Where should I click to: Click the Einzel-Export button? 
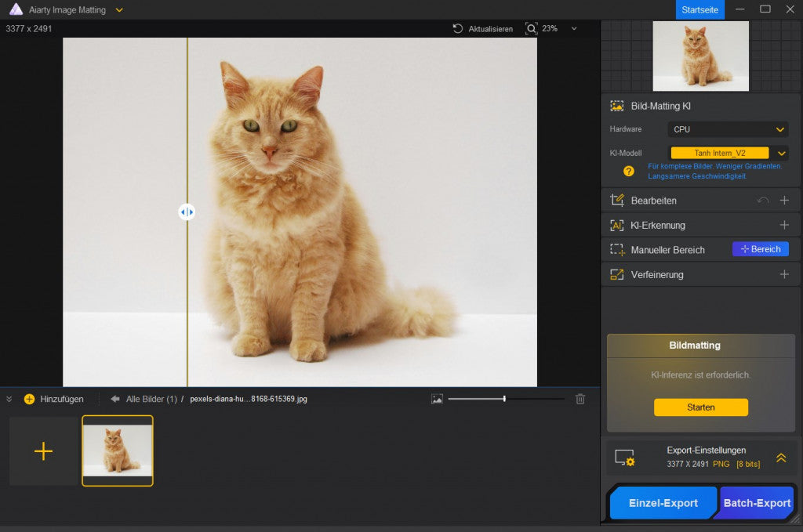click(x=663, y=503)
